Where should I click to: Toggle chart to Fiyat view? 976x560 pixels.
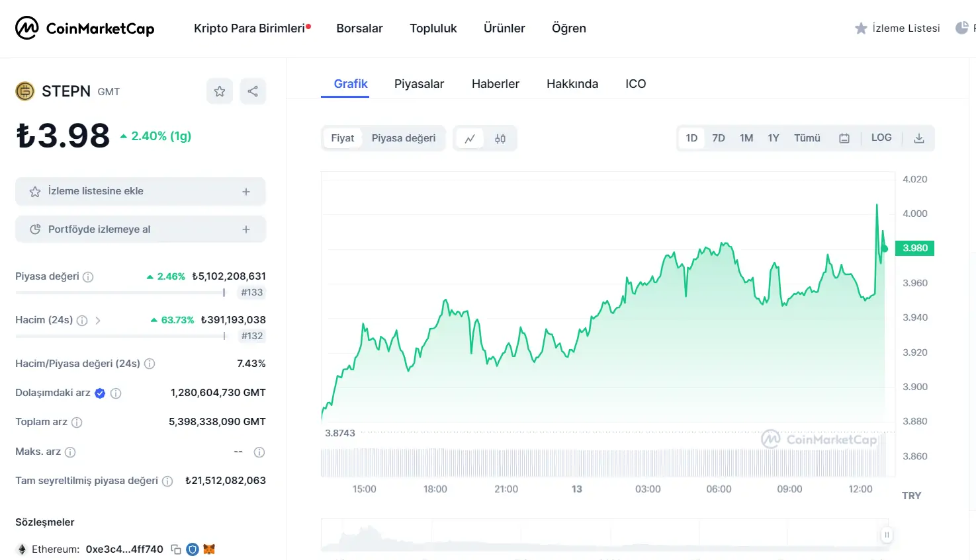(x=343, y=138)
